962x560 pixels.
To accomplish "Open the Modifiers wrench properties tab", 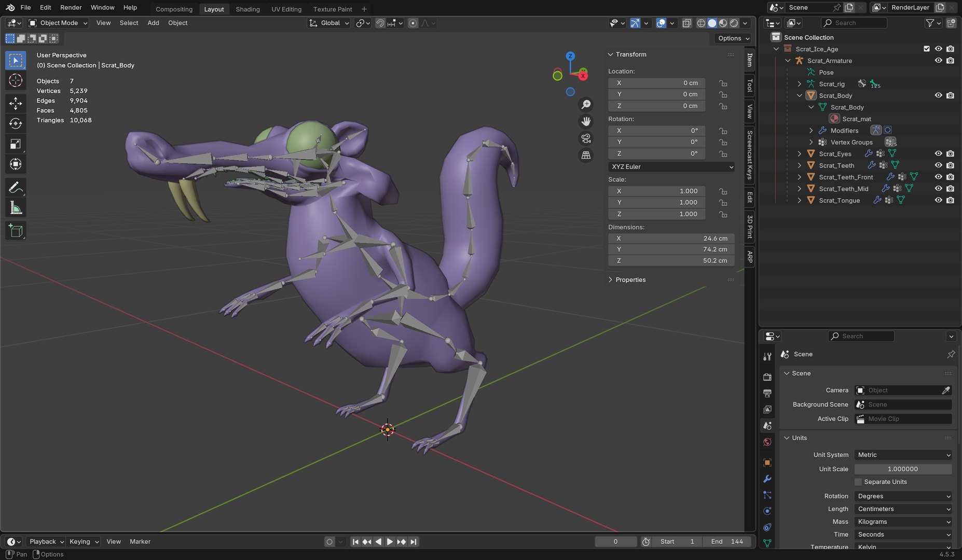I will [x=767, y=479].
